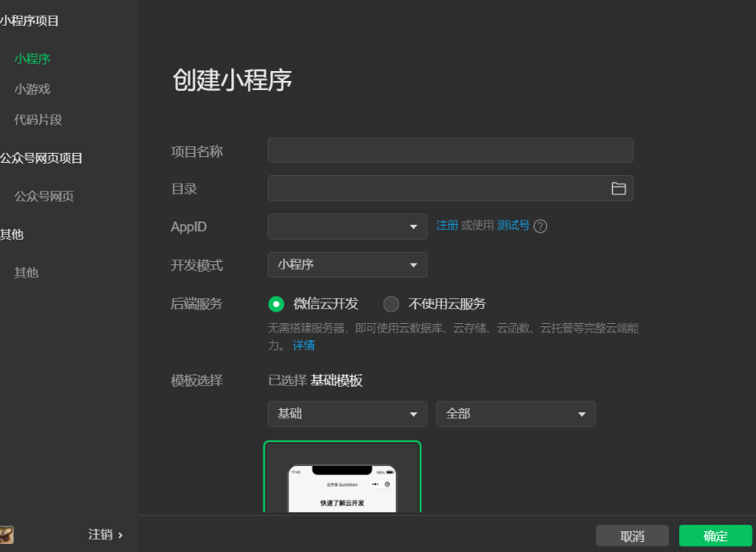Screen dimensions: 756x552
Task: Open the 全部 template filter dropdown
Action: point(516,414)
